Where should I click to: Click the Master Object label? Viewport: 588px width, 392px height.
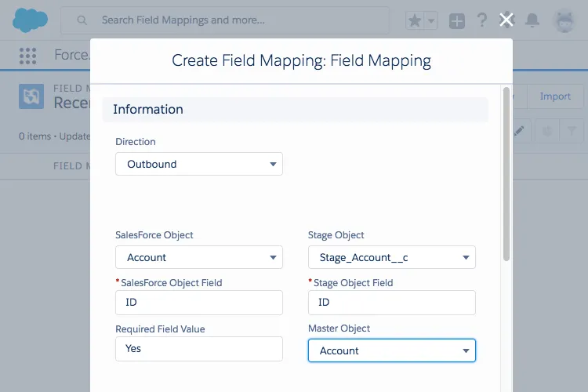[x=339, y=328]
